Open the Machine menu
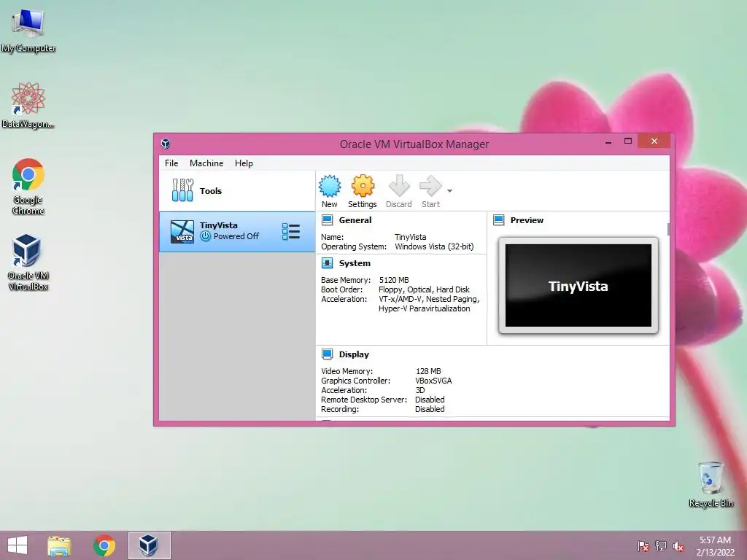Viewport: 747px width, 560px height. coord(206,163)
